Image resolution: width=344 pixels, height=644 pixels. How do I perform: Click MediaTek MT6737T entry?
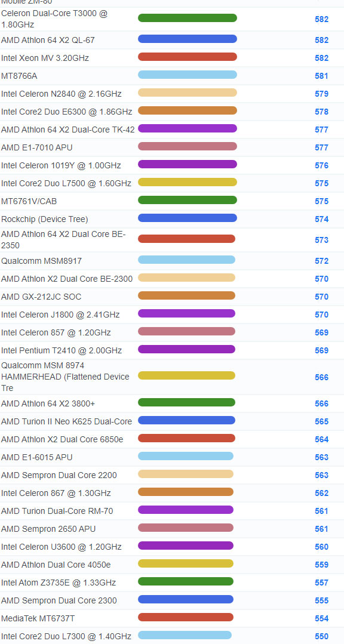point(38,618)
